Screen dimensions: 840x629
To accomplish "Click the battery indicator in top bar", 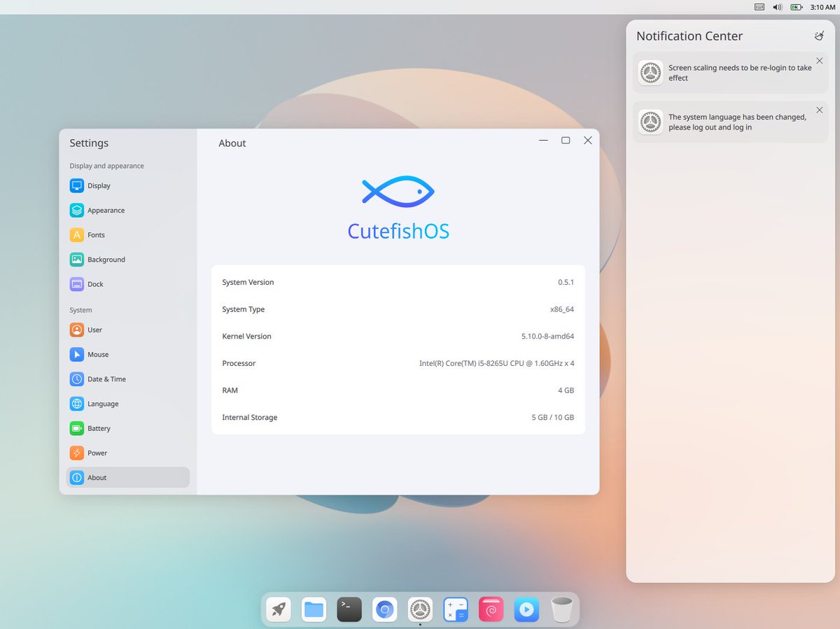I will click(797, 7).
